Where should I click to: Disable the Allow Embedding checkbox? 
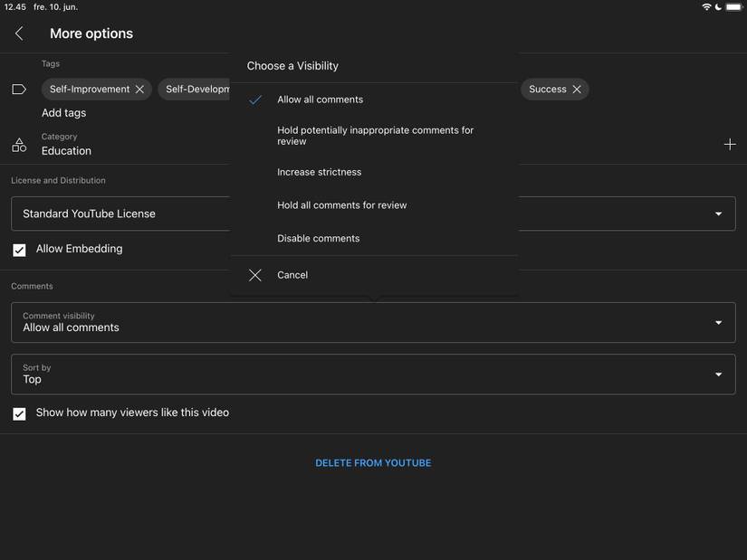coord(19,249)
